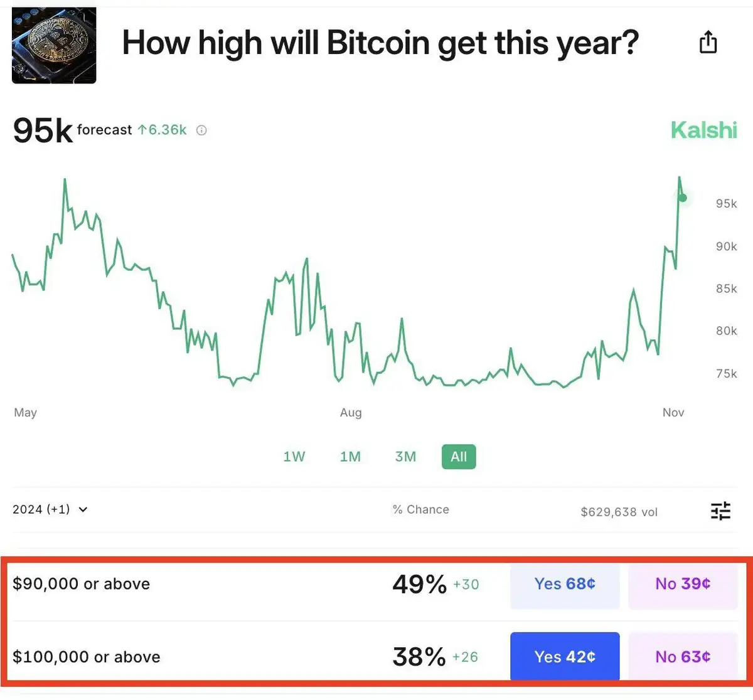This screenshot has height=700, width=753.
Task: Click the latest data point dot on chart
Action: point(683,198)
